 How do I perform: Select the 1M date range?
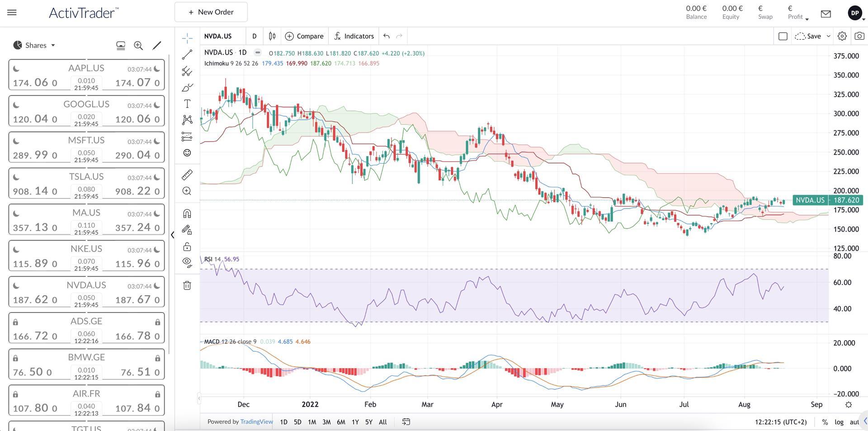coord(312,422)
